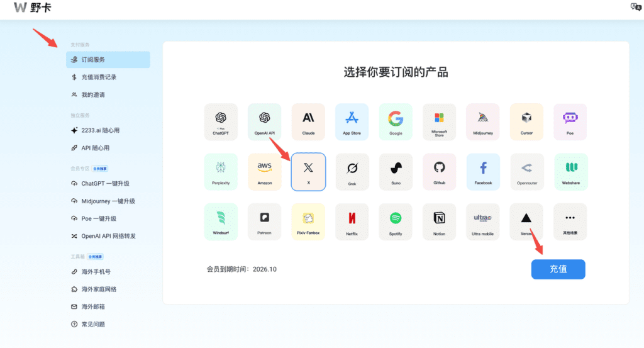Select the Ultra mobile tile
This screenshot has width=644, height=348.
click(x=483, y=222)
